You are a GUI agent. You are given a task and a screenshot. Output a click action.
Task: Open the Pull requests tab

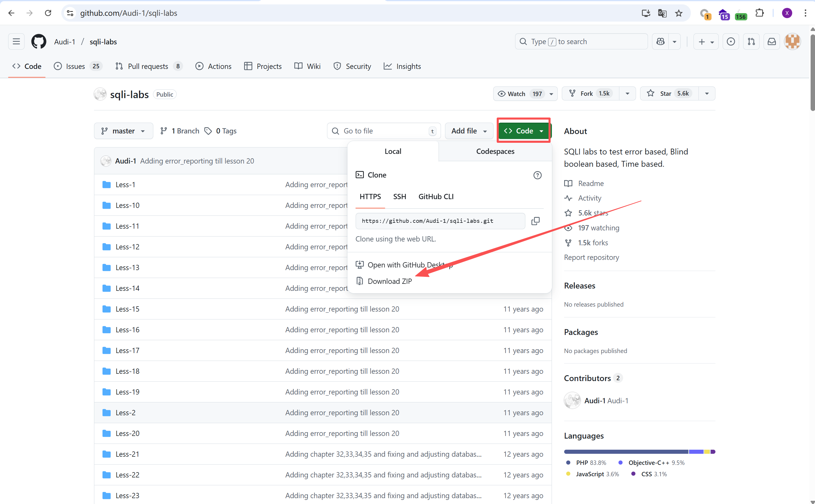click(x=149, y=66)
